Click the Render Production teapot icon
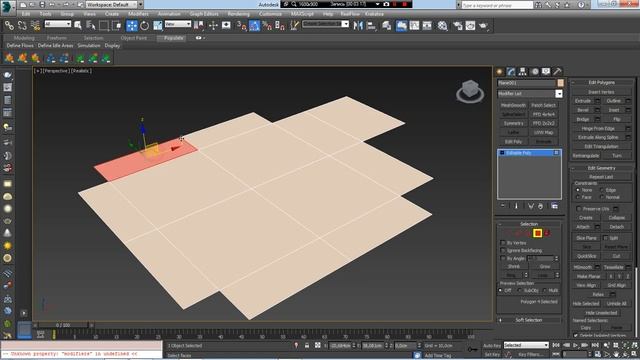This screenshot has width=640, height=360. coord(484,26)
